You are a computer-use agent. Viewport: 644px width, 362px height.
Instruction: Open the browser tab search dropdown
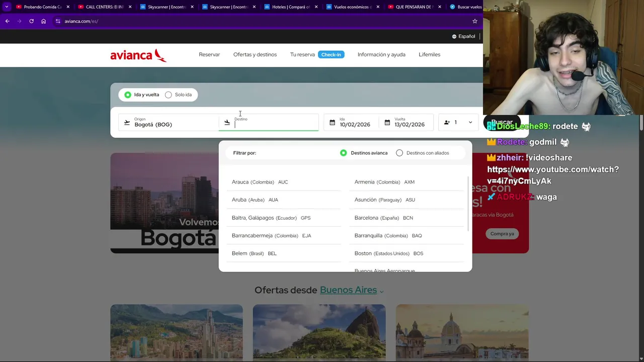[7, 7]
